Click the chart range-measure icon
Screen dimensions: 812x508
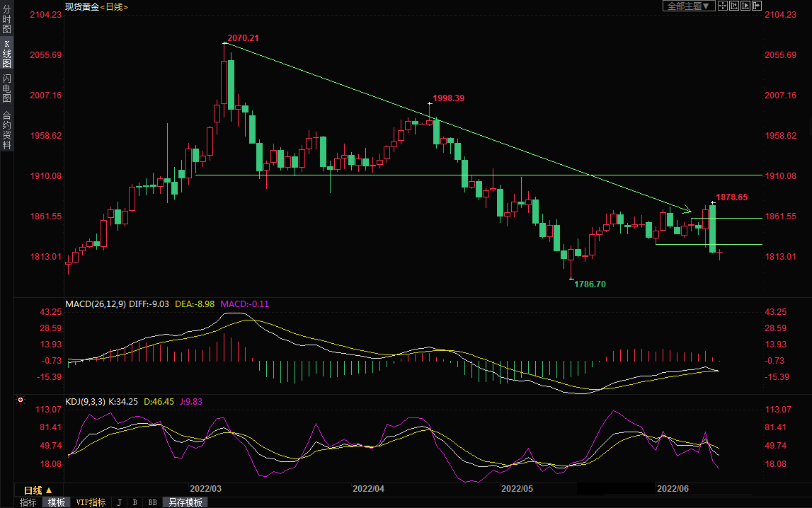pos(734,6)
